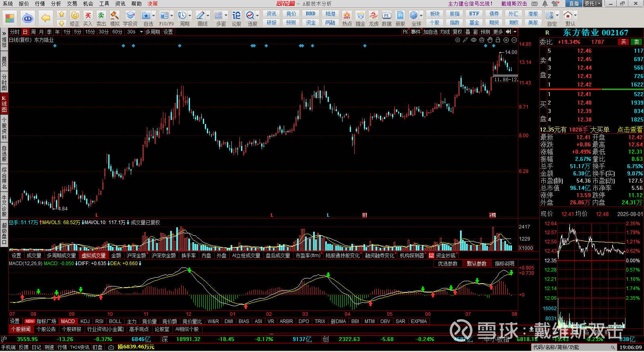644x352 pixels.
Task: Toggle chart eye visibility icon
Action: tap(474, 40)
